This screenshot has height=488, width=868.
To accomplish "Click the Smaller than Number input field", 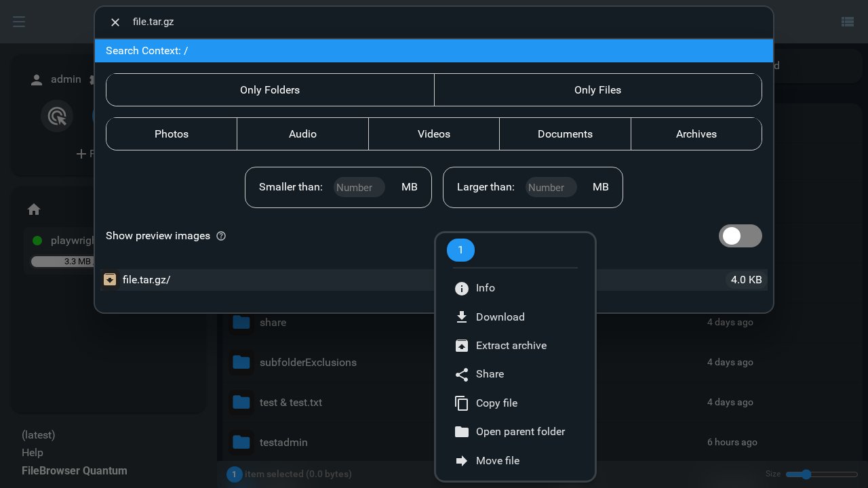I will point(359,188).
